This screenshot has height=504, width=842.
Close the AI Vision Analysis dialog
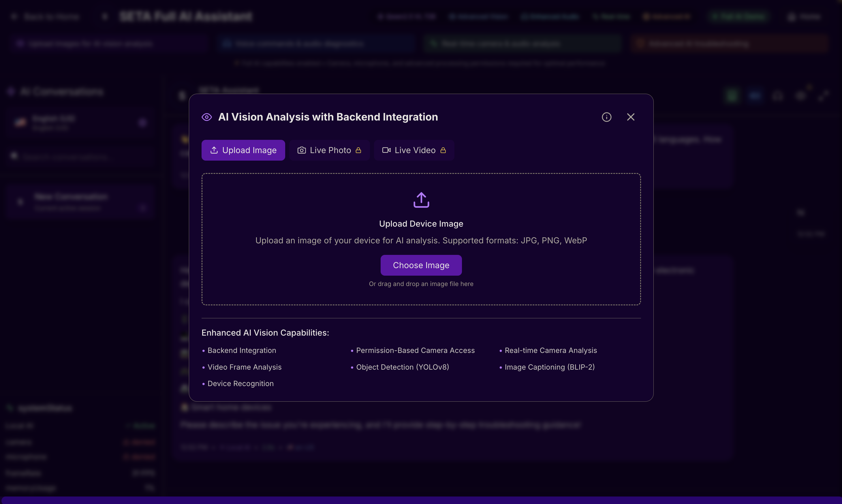click(x=631, y=117)
